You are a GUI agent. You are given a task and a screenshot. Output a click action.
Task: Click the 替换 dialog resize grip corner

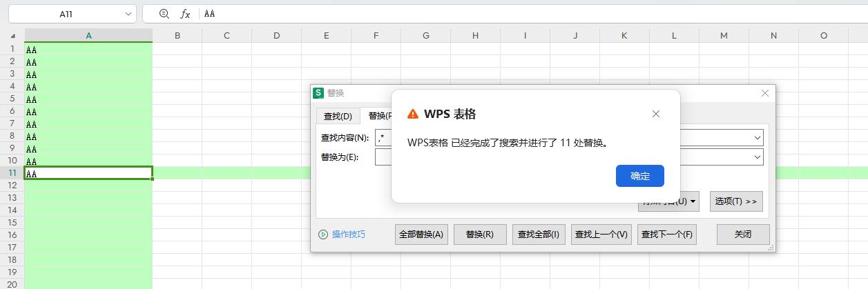(771, 248)
